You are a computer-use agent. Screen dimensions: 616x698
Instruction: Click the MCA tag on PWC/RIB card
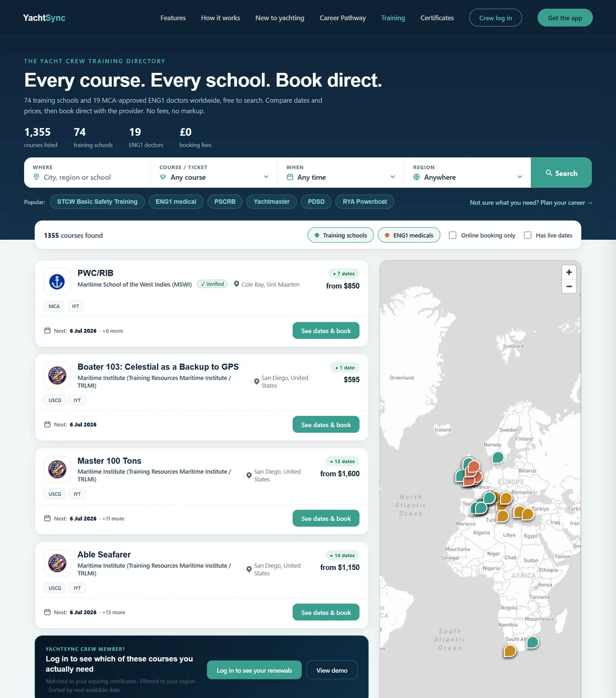[x=54, y=306]
